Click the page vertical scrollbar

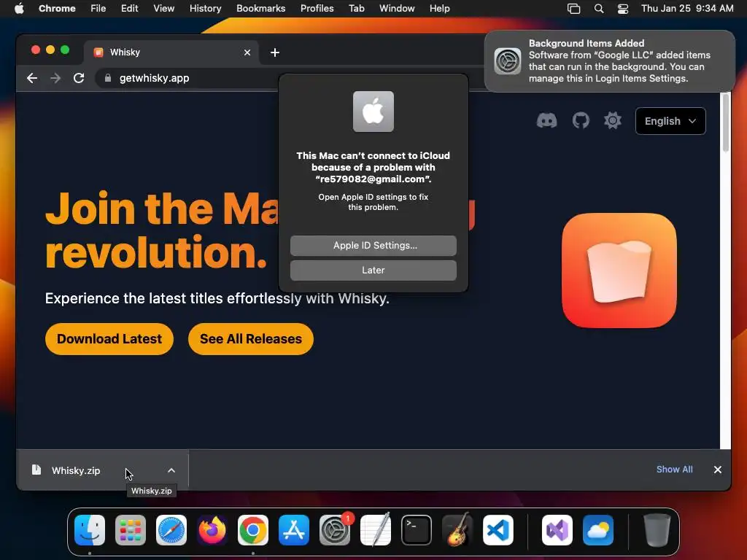tap(726, 122)
